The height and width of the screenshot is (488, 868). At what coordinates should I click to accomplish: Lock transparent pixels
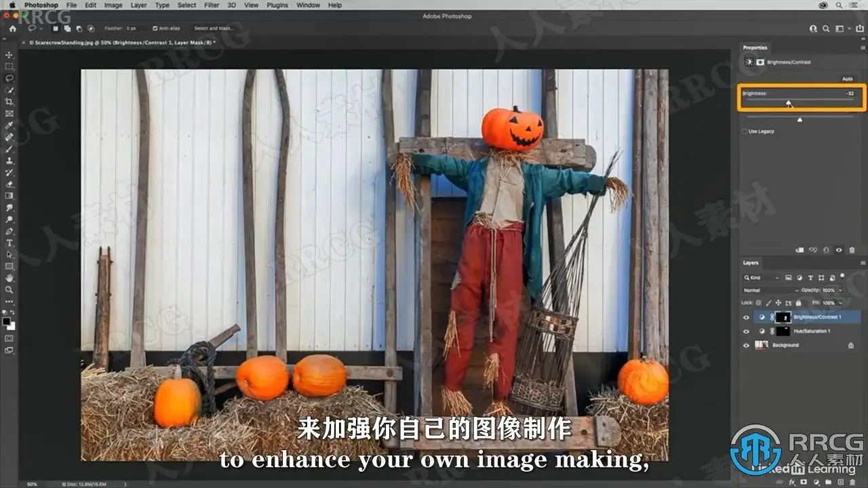(x=759, y=303)
